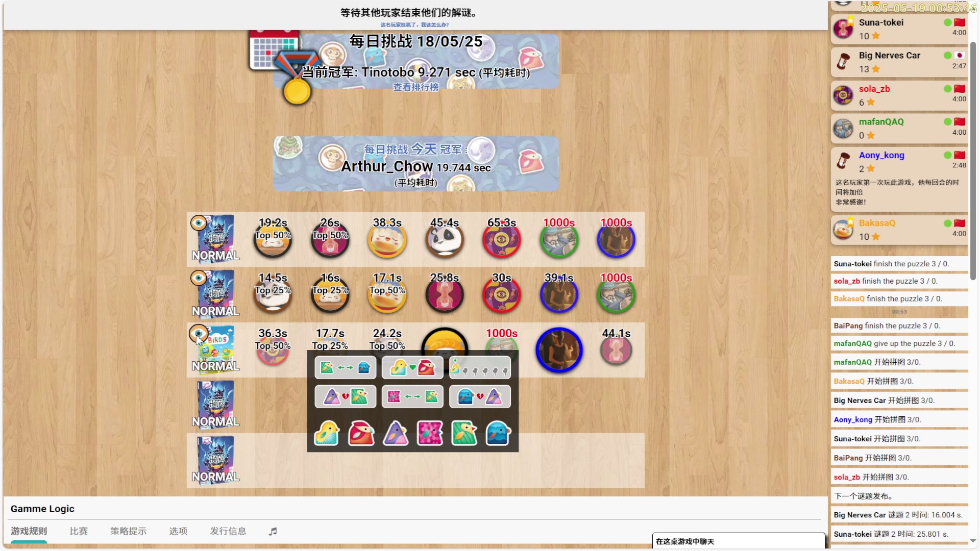Open Aony_kong player name in player panel
This screenshot has height=551, width=980.
tap(881, 155)
